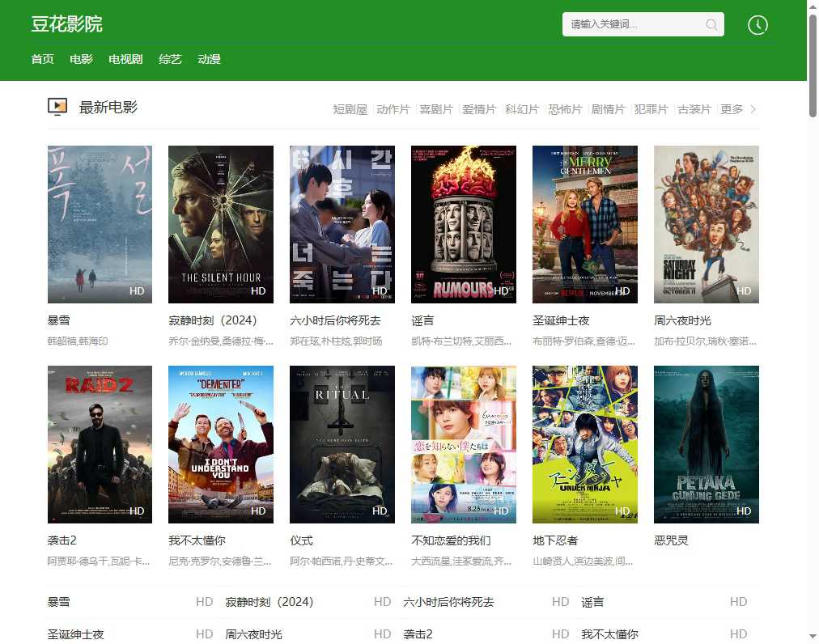This screenshot has height=644, width=819.
Task: Open The Silent Hour movie poster
Action: point(221,224)
